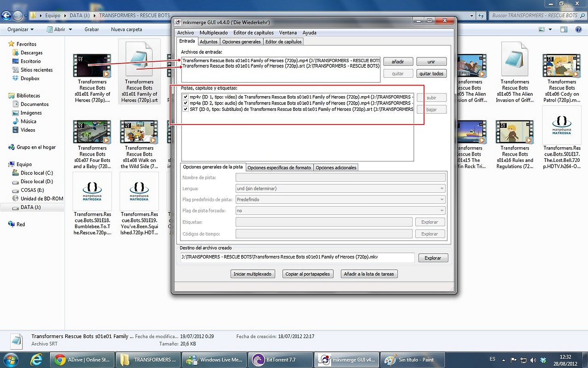The image size is (588, 368).
Task: Select Unidad de BD-ROM drive
Action: pos(41,199)
